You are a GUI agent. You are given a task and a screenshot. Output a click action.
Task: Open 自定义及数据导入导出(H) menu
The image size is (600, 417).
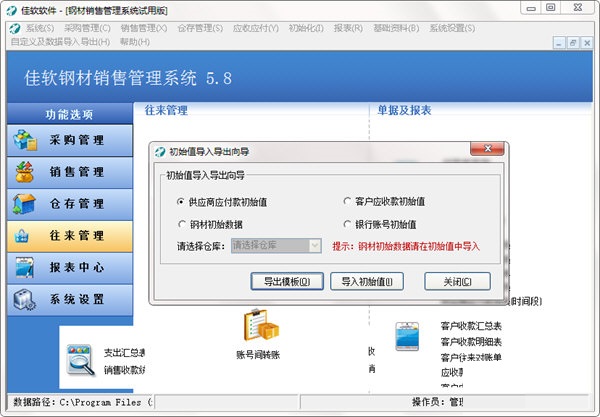coord(60,42)
